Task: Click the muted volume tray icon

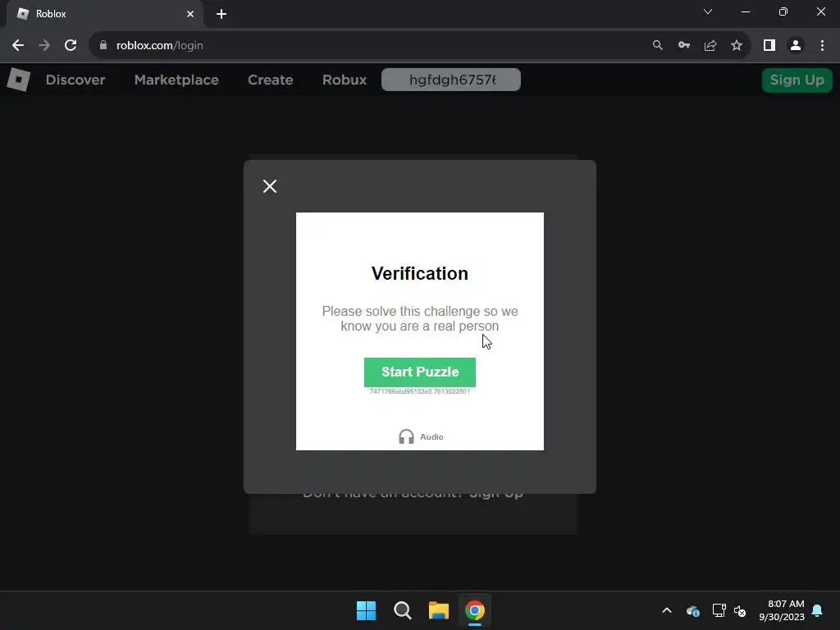Action: pyautogui.click(x=740, y=610)
